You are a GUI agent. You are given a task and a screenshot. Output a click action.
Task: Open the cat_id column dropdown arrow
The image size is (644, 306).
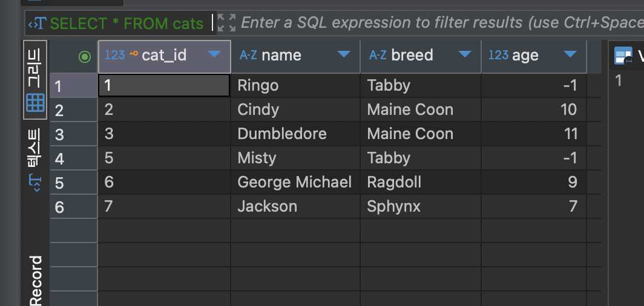point(214,55)
